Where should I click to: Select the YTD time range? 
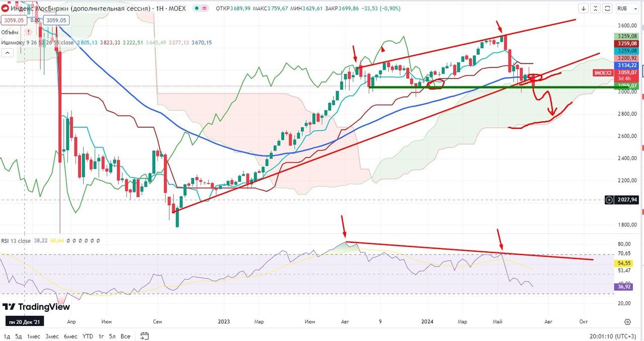[88, 336]
